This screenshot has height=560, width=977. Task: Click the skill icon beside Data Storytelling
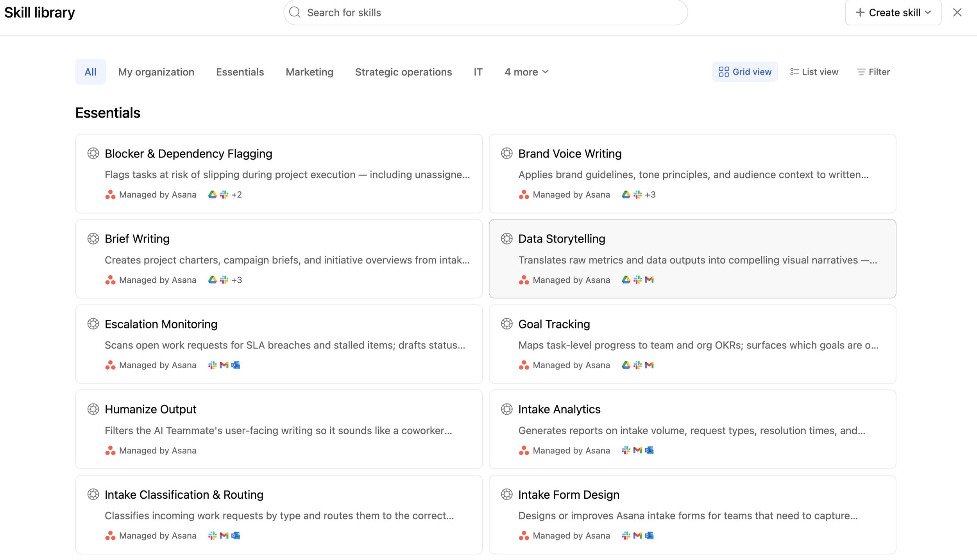click(x=506, y=239)
